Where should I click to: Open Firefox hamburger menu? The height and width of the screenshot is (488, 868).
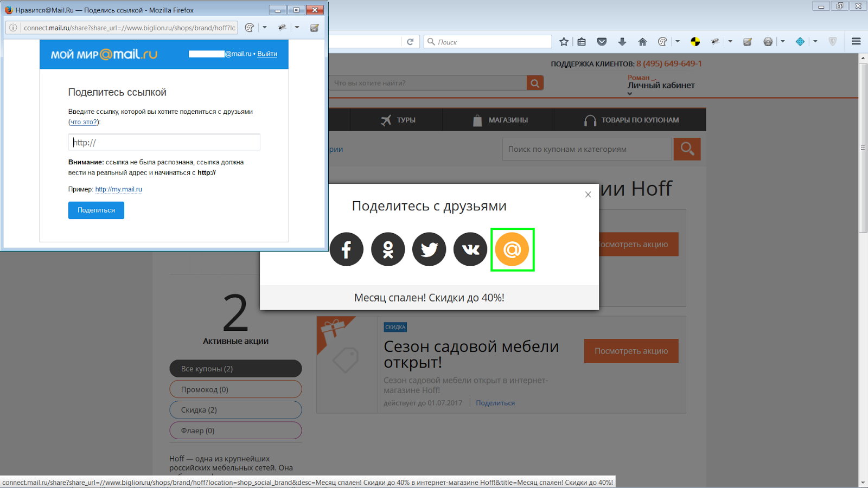point(856,42)
